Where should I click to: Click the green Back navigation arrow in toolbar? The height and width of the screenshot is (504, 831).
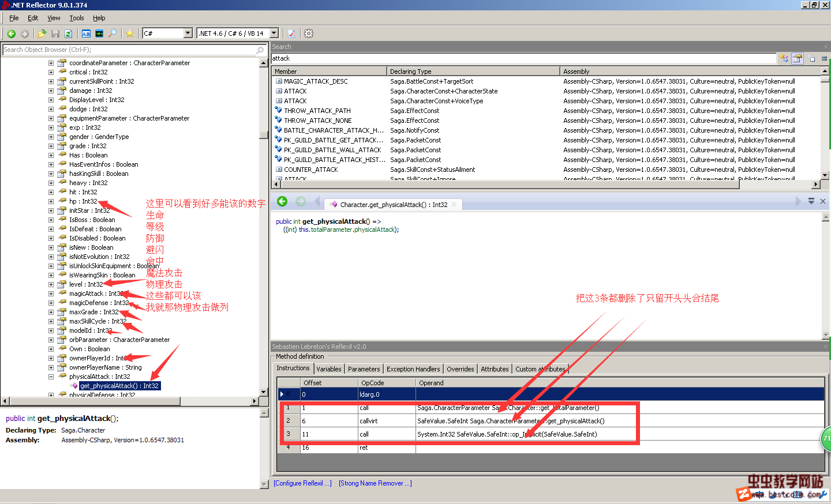pyautogui.click(x=11, y=33)
